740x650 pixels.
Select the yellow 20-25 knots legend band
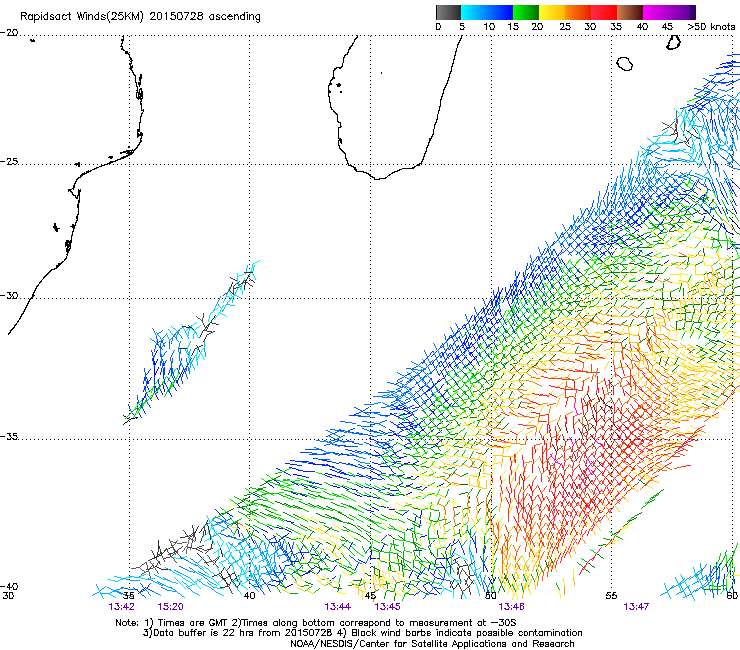tap(552, 12)
